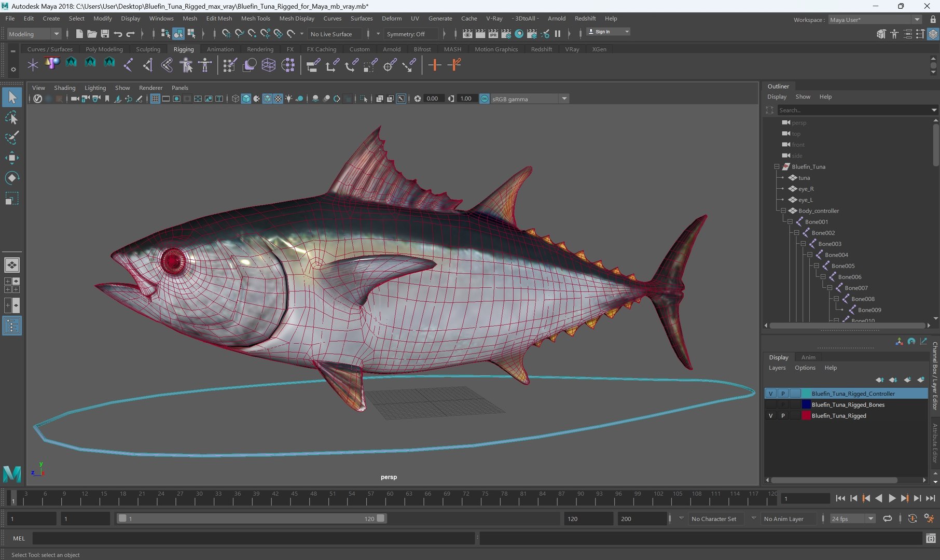This screenshot has width=940, height=560.
Task: Open the 24 fps frame rate dropdown
Action: pos(852,519)
